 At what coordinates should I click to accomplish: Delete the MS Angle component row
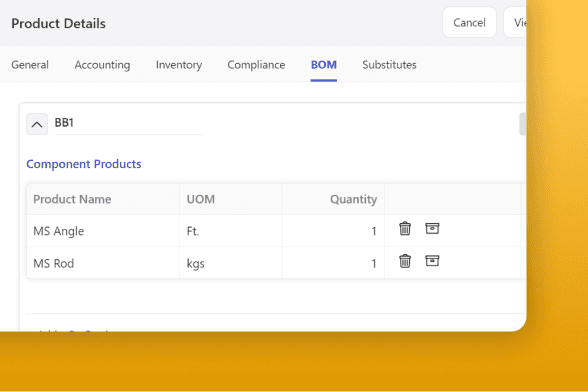pos(405,228)
